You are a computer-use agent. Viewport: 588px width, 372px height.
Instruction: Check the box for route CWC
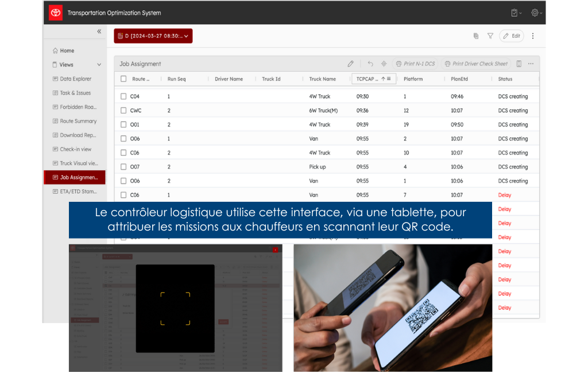(x=123, y=110)
